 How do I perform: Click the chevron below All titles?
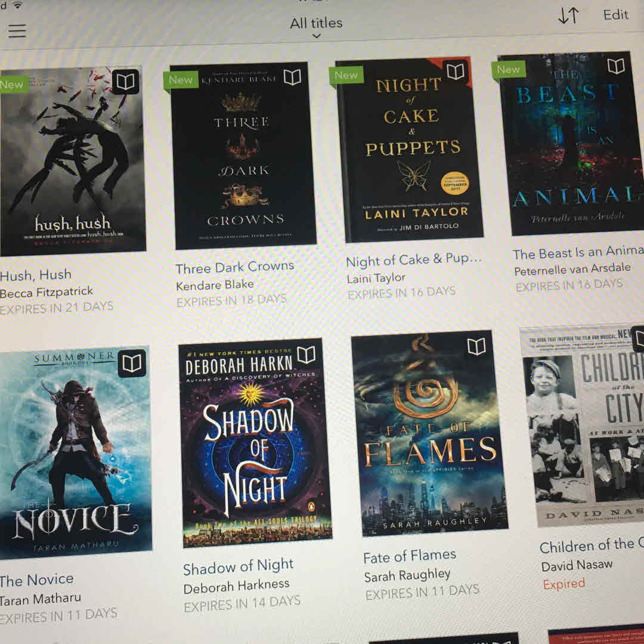tap(316, 36)
